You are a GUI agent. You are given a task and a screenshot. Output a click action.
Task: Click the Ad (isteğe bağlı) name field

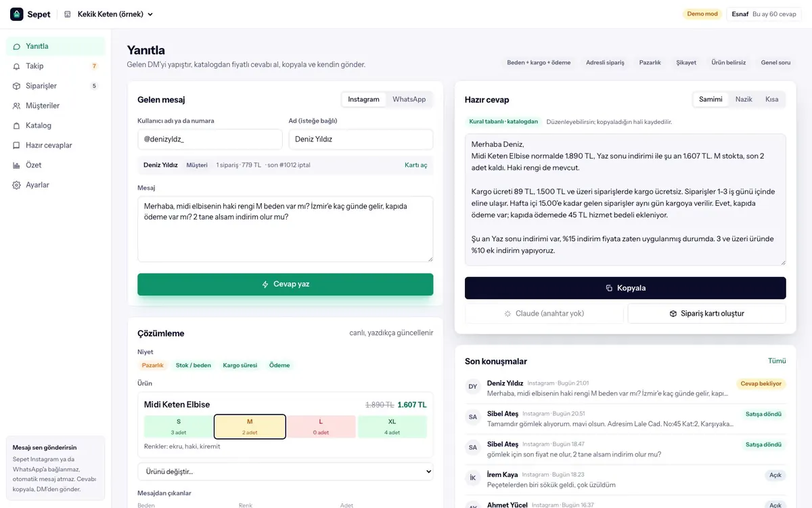click(361, 140)
